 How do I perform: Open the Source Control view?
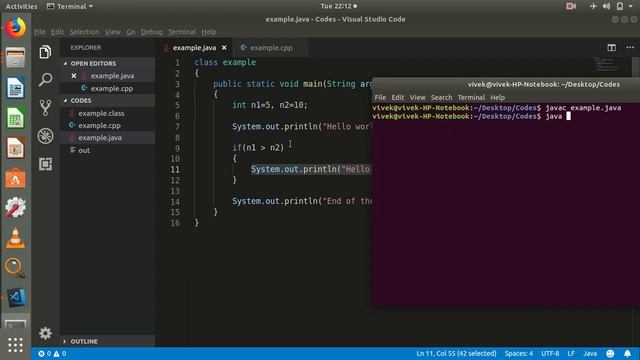point(45,108)
